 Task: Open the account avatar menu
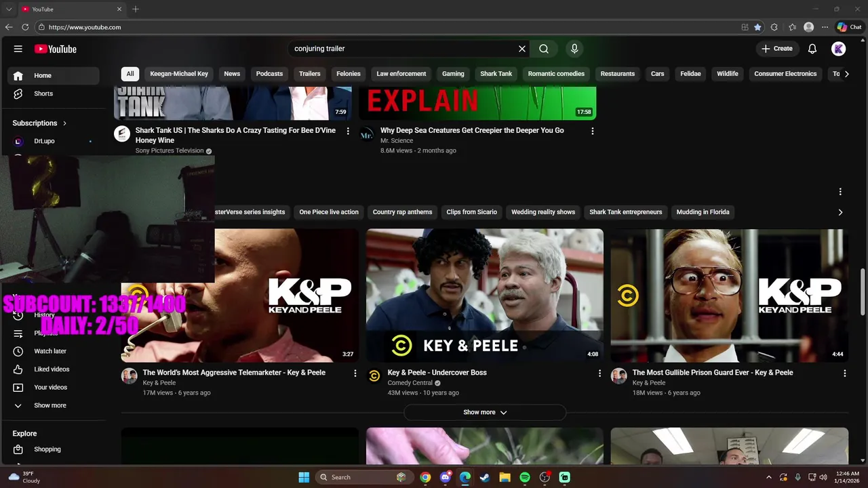tap(839, 49)
